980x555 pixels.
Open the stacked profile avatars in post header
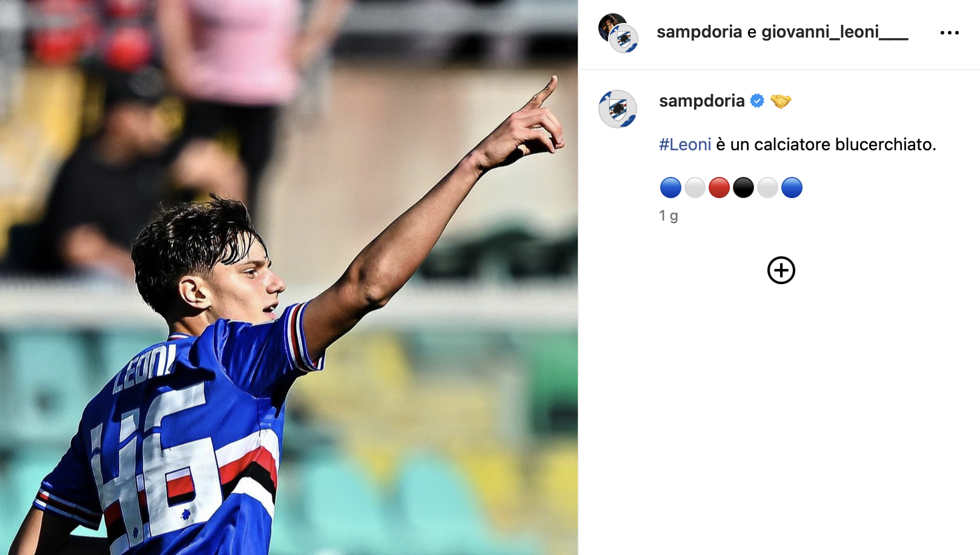[x=618, y=33]
